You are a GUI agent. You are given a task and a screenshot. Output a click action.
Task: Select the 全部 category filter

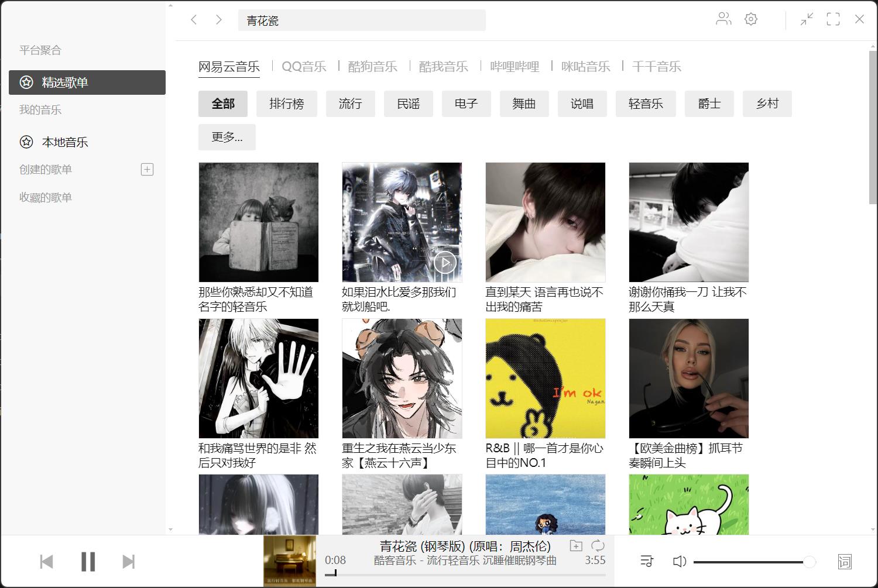pyautogui.click(x=223, y=104)
